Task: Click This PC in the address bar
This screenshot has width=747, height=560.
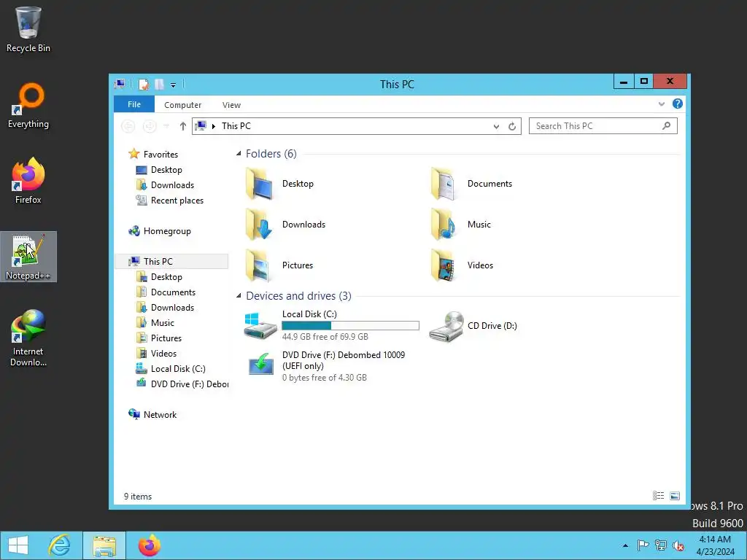Action: click(236, 126)
